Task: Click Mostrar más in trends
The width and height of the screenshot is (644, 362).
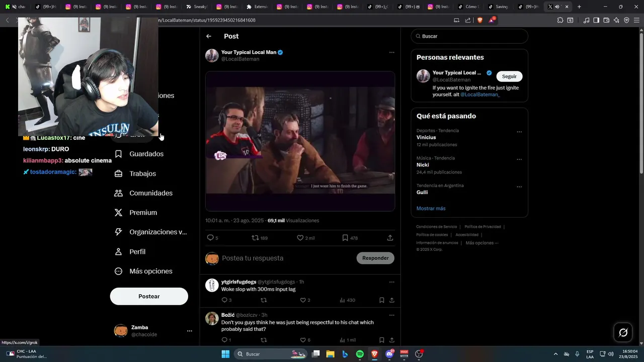Action: (431, 208)
